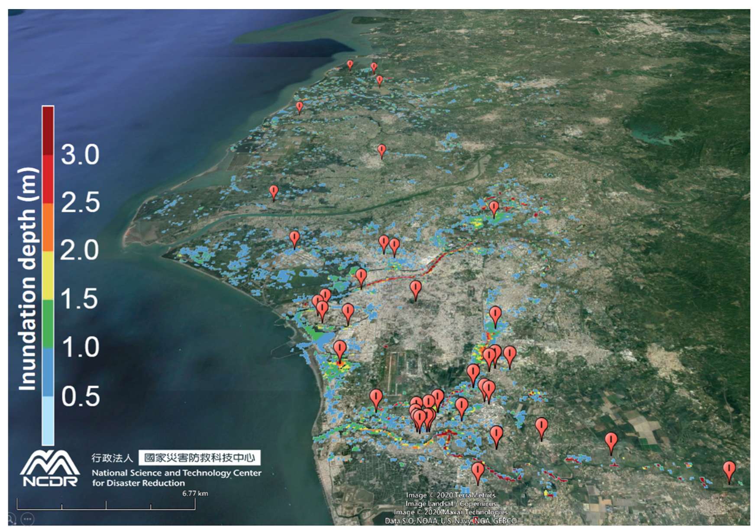Click the map scale bar line
Screen dimensions: 756x532
(x=106, y=504)
